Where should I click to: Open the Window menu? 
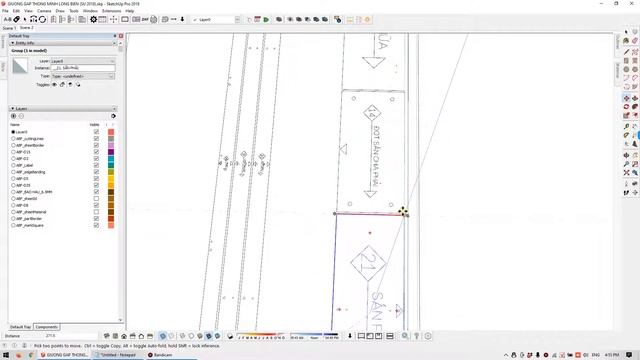(90, 11)
